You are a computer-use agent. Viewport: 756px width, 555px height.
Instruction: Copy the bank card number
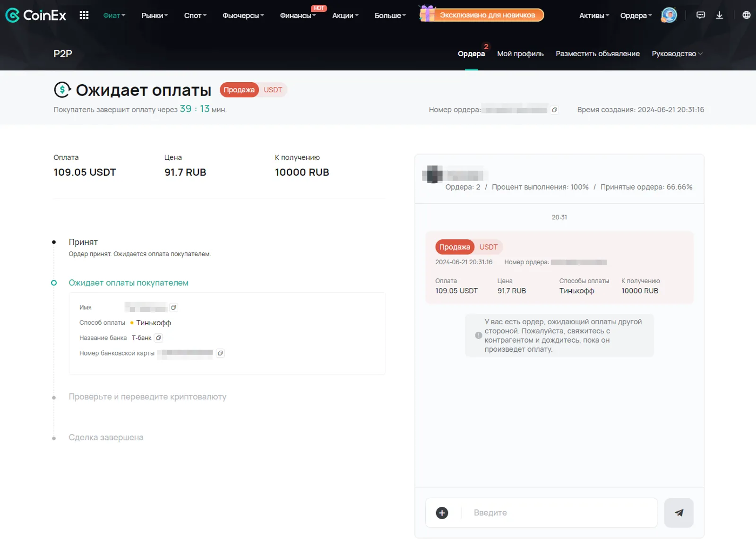(x=220, y=353)
